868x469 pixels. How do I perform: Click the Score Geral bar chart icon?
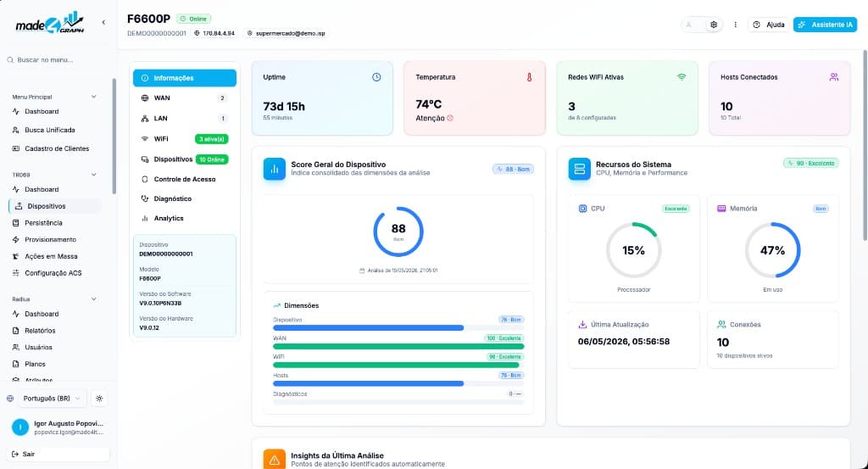[275, 169]
